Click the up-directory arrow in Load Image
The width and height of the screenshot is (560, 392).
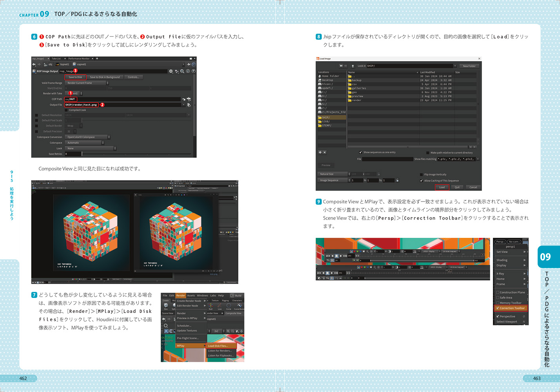pyautogui.click(x=353, y=66)
